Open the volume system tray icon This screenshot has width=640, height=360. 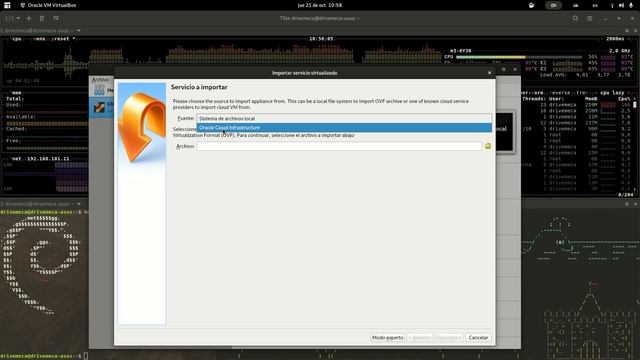621,5
